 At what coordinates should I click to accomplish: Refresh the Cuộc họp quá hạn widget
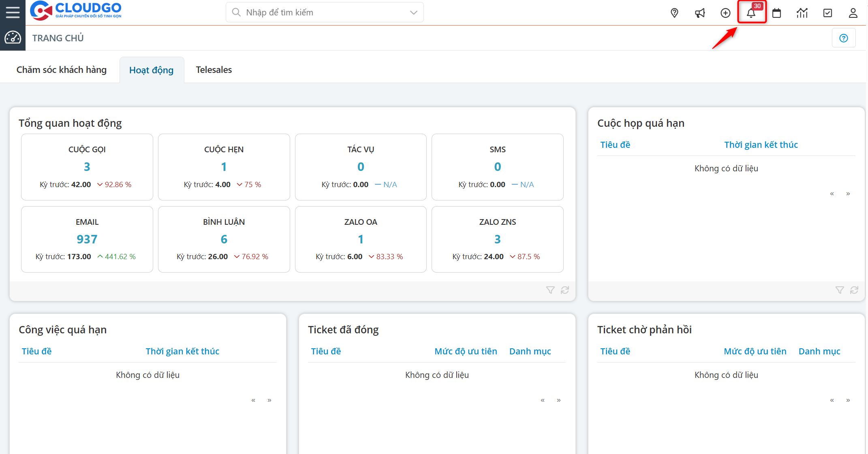(854, 290)
